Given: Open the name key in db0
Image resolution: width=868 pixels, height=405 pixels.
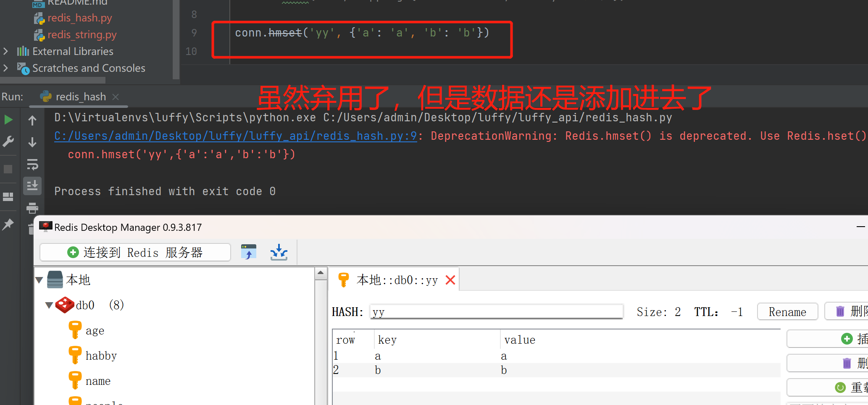Looking at the screenshot, I should 98,381.
